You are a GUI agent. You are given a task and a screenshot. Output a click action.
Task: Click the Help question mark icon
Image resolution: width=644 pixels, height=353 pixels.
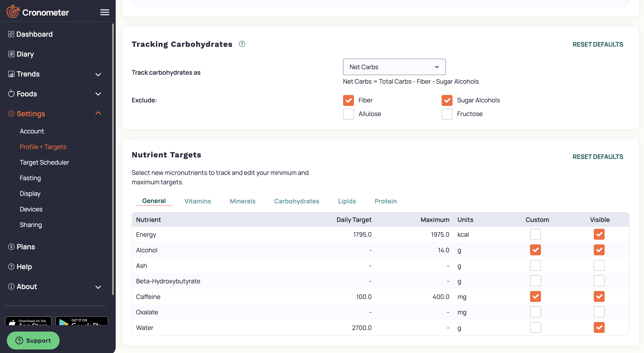pyautogui.click(x=11, y=267)
